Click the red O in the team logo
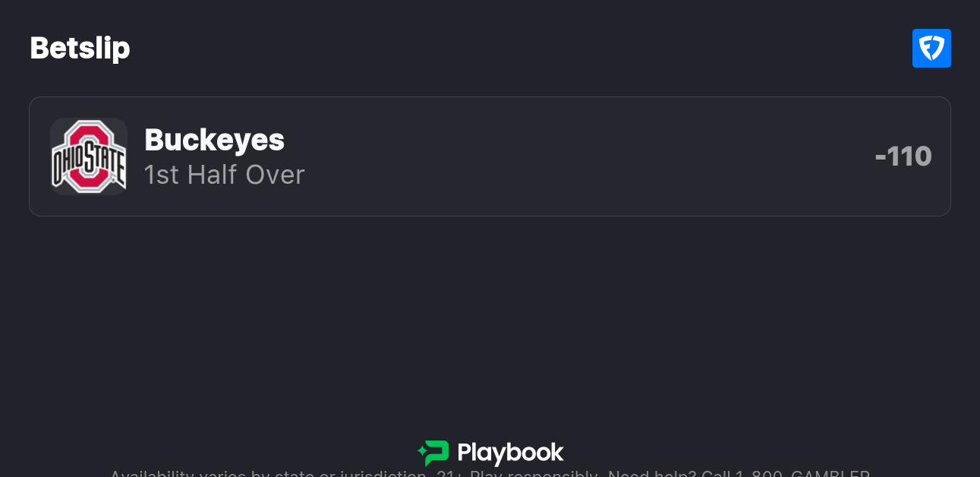The height and width of the screenshot is (477, 980). [x=89, y=137]
